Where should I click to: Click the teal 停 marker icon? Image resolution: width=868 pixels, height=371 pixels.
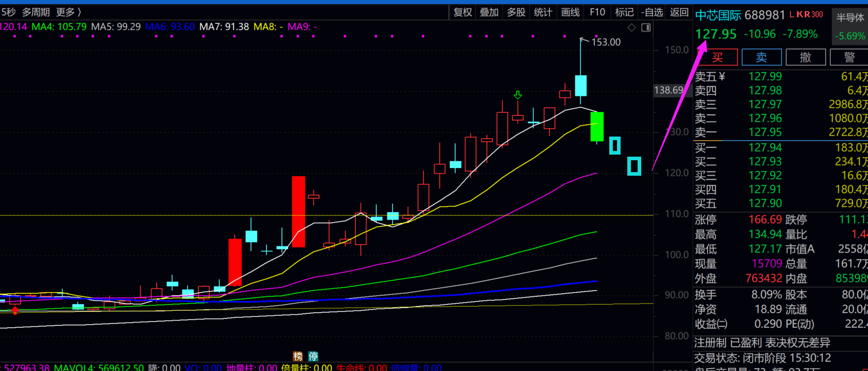click(313, 356)
